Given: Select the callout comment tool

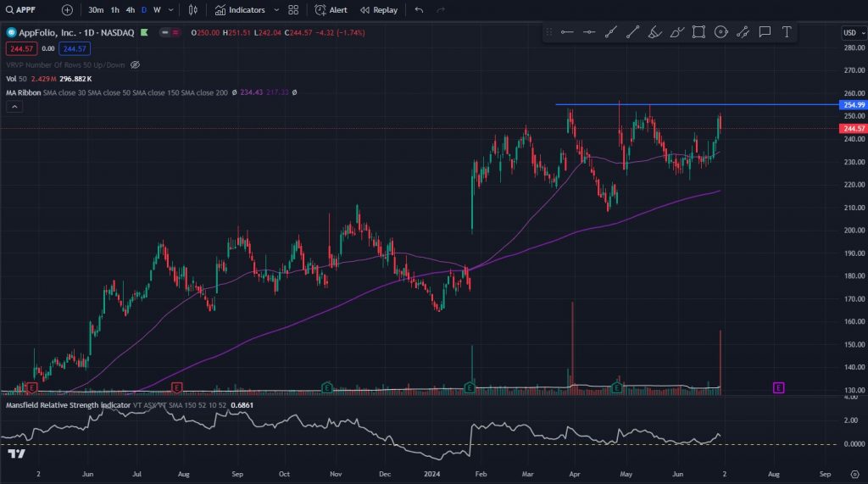Looking at the screenshot, I should coord(765,32).
